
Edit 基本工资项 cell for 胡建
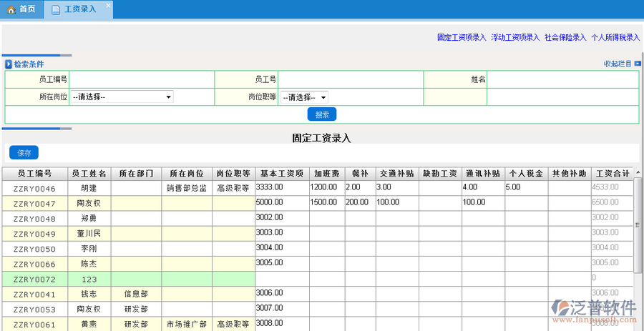click(x=281, y=187)
